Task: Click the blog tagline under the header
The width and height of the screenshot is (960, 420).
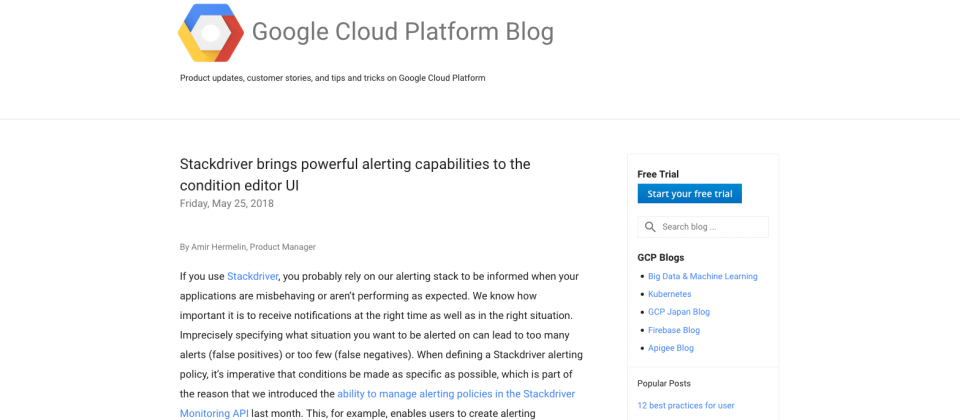Action: coord(332,78)
